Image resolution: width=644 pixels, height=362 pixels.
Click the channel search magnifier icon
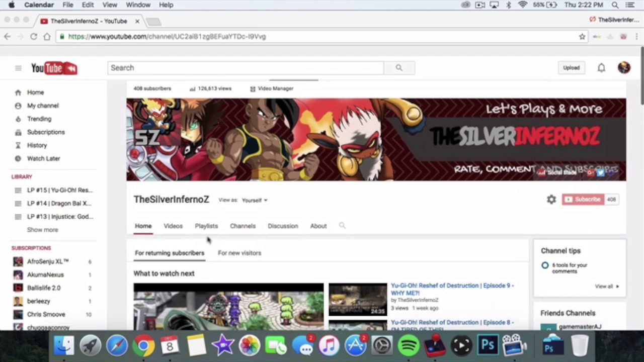pos(342,226)
